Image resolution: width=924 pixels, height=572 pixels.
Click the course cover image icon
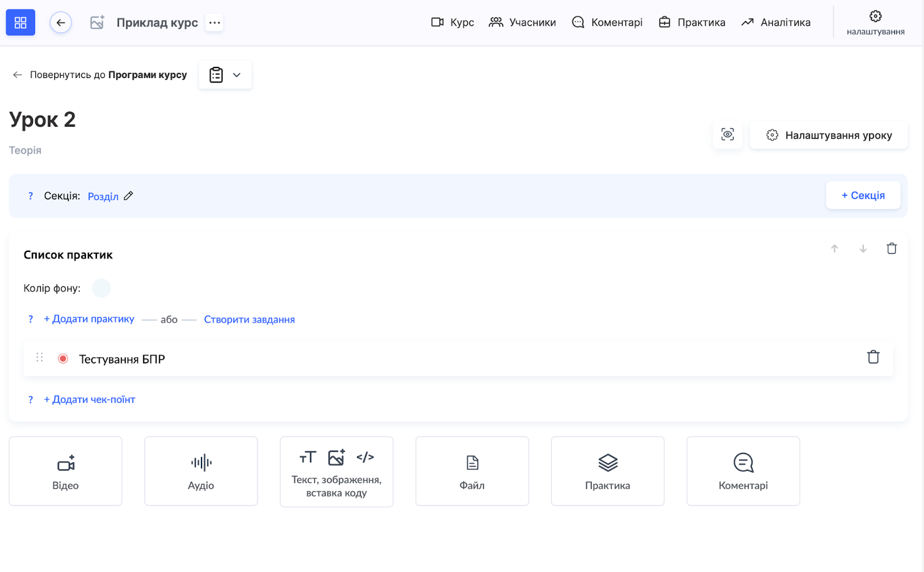click(97, 23)
